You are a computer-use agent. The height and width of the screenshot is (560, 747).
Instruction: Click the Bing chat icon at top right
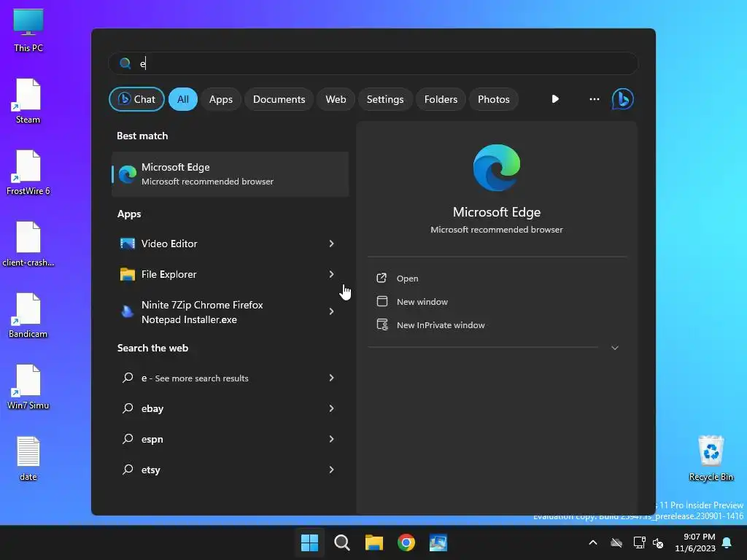point(623,99)
